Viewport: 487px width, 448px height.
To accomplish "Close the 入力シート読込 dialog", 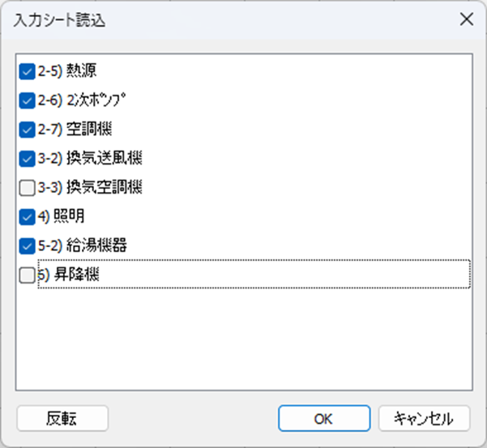I will pyautogui.click(x=466, y=19).
